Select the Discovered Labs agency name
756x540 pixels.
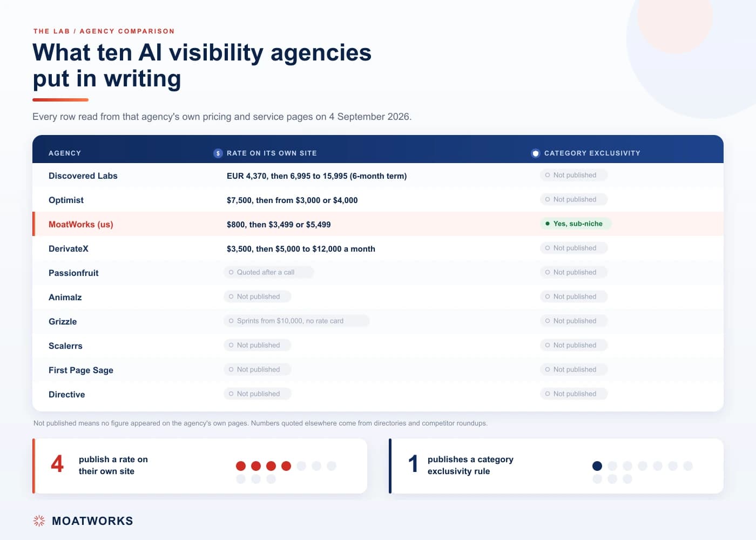click(x=83, y=175)
